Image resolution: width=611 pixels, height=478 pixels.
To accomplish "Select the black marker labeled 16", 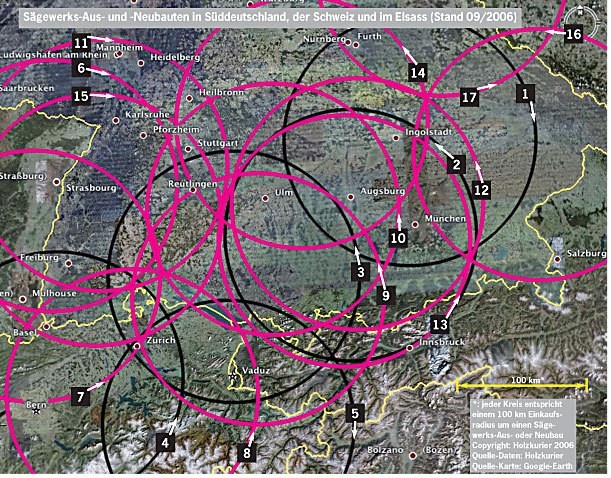I will click(573, 34).
